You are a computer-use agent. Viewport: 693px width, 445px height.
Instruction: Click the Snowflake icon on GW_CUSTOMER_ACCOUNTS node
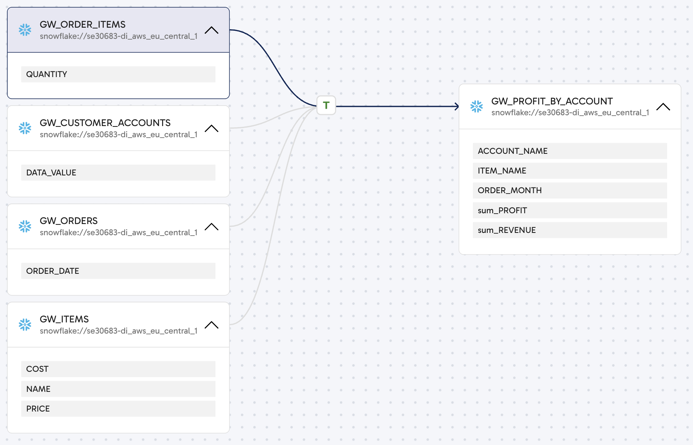(x=25, y=128)
